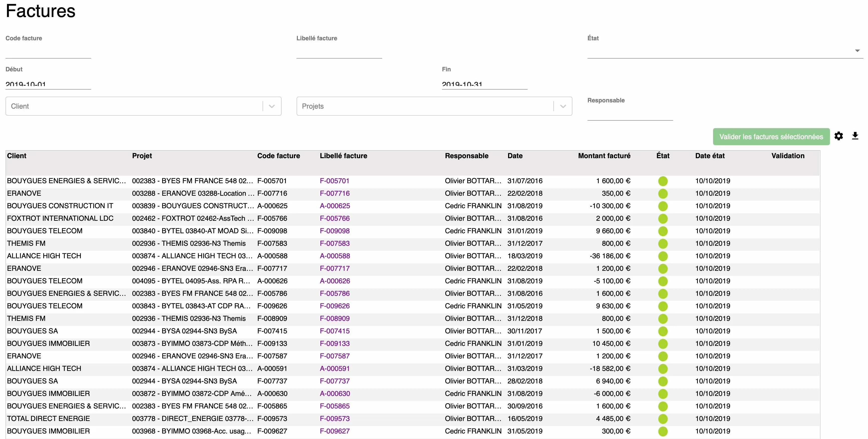Viewport: 868px width, 439px height.
Task: Click date 28/02/2018 cell
Action: pyautogui.click(x=525, y=381)
